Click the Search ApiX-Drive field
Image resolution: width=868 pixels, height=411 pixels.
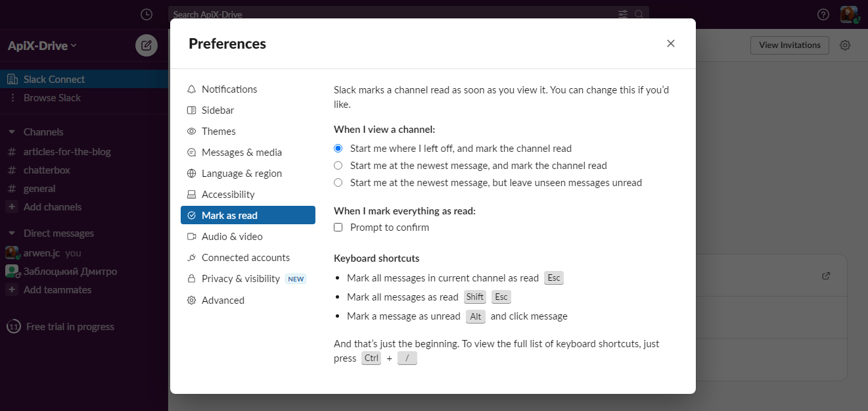[408, 14]
